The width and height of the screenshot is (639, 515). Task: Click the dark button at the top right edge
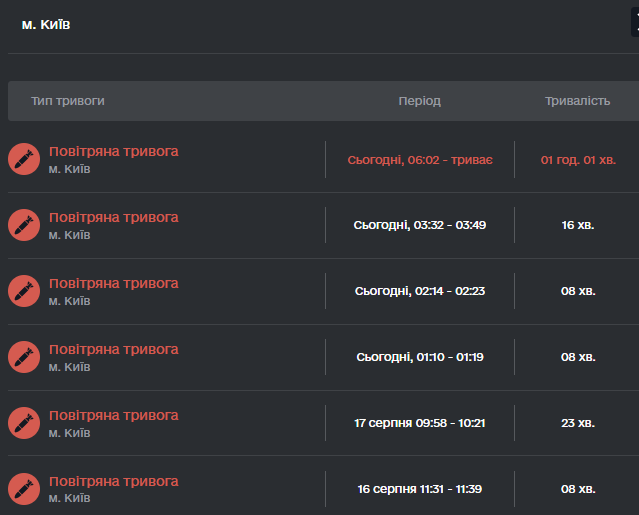tap(635, 22)
